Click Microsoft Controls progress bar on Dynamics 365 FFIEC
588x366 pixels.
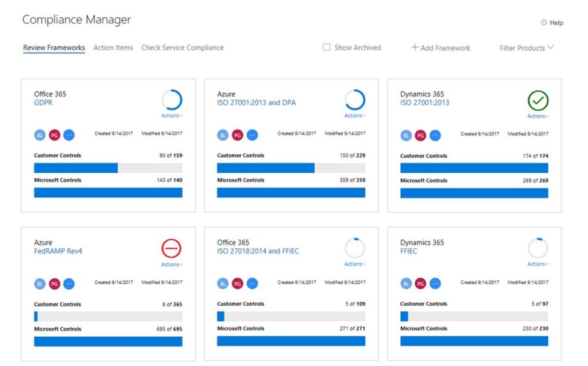tap(474, 341)
